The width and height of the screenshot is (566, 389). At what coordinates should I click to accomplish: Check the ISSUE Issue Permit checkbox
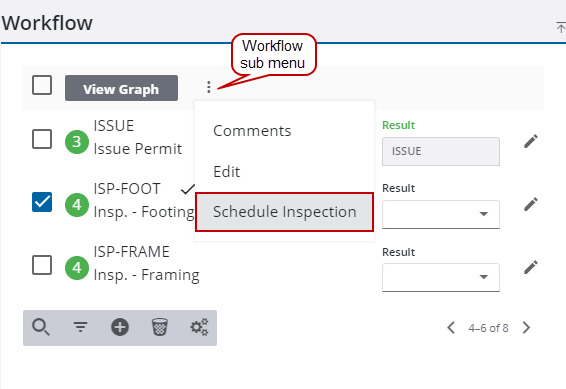coord(42,139)
